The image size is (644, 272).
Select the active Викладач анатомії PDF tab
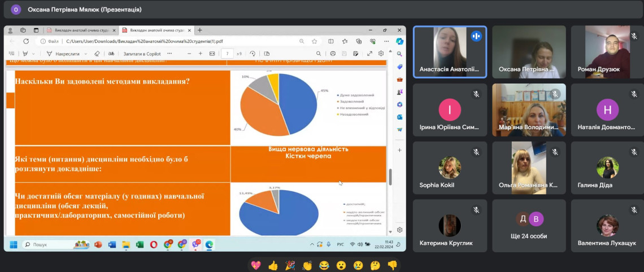point(156,30)
